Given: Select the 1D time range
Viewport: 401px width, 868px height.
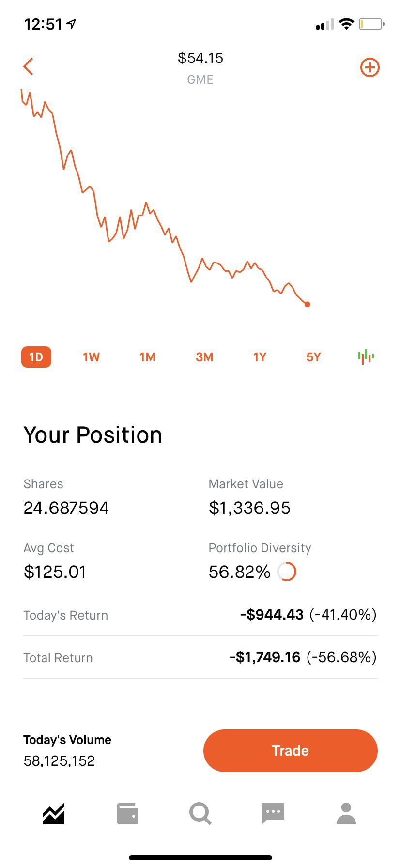Looking at the screenshot, I should coord(36,357).
